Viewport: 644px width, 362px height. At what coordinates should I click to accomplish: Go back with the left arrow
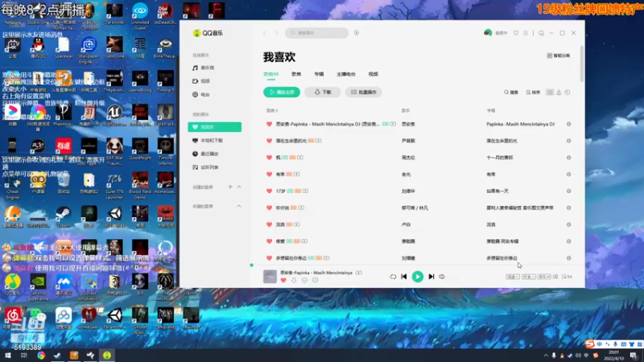coord(265,33)
